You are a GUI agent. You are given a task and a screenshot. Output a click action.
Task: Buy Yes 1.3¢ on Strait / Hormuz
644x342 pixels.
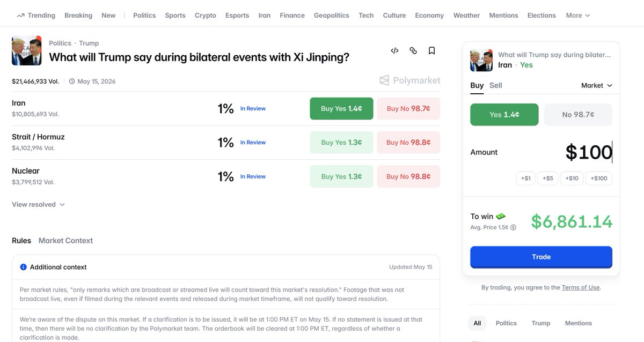tap(341, 143)
